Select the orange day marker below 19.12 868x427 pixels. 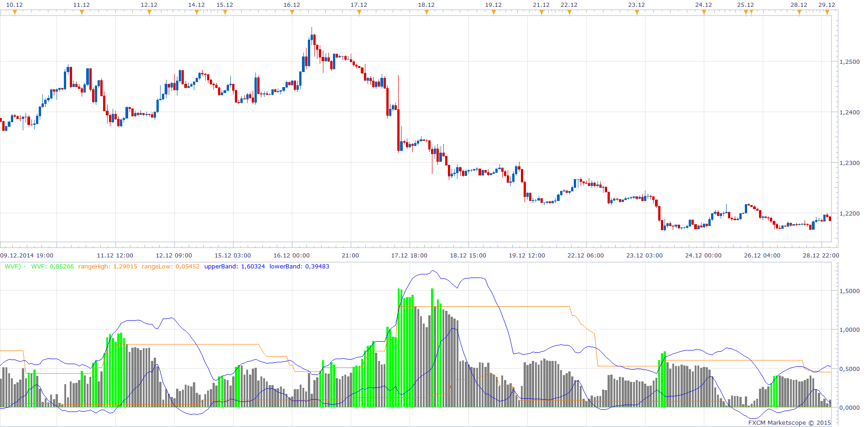point(494,13)
